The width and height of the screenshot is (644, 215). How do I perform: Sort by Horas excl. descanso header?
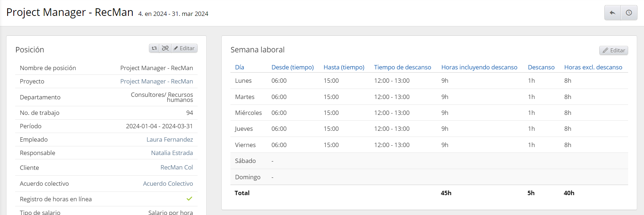[593, 67]
